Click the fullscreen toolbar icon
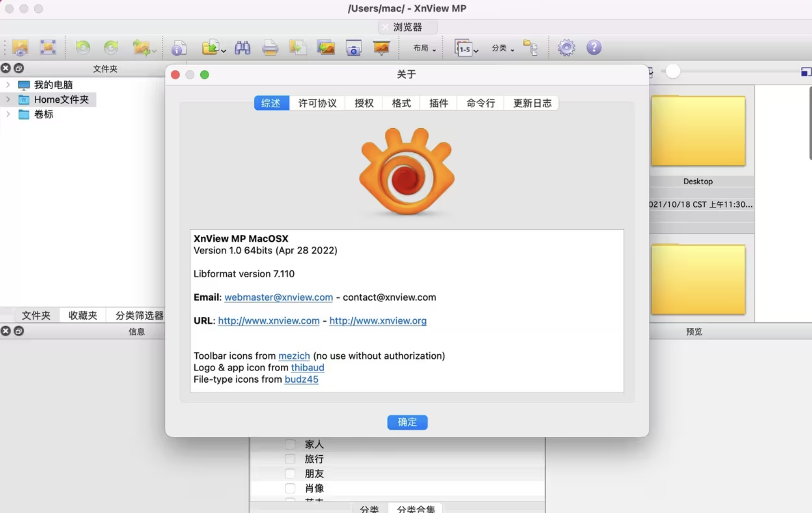The image size is (812, 513). coord(48,47)
